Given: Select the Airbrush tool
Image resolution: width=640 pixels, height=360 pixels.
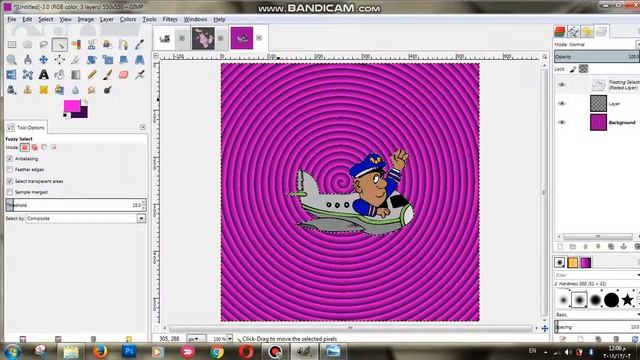Looking at the screenshot, I should pos(140,75).
